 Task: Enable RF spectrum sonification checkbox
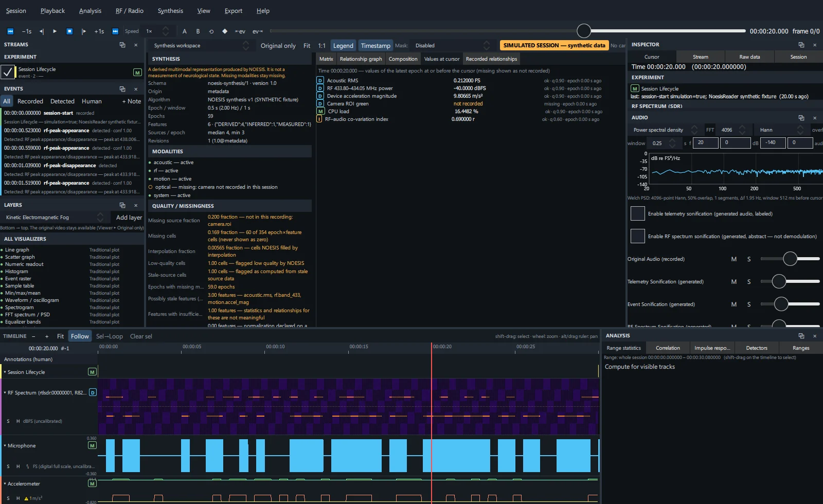(638, 236)
